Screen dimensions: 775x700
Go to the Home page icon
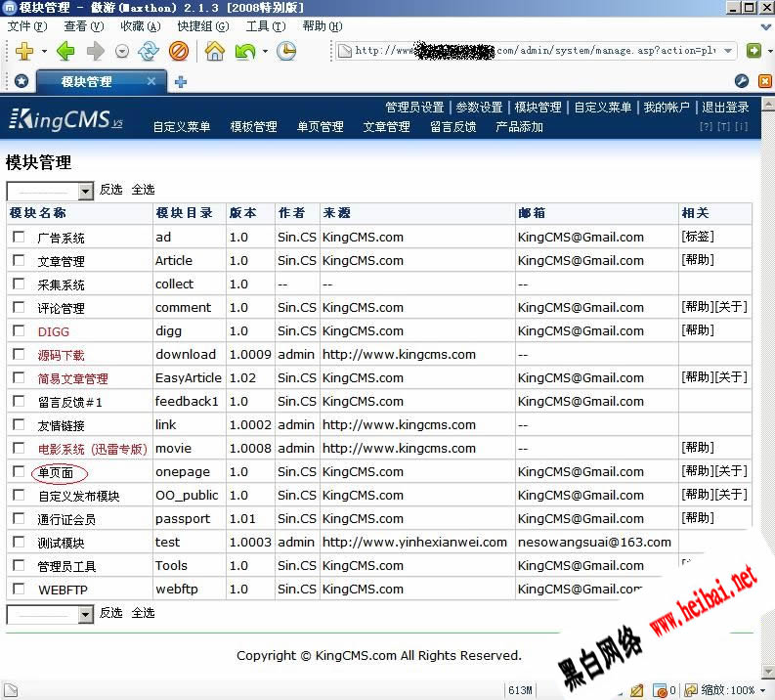[x=214, y=52]
